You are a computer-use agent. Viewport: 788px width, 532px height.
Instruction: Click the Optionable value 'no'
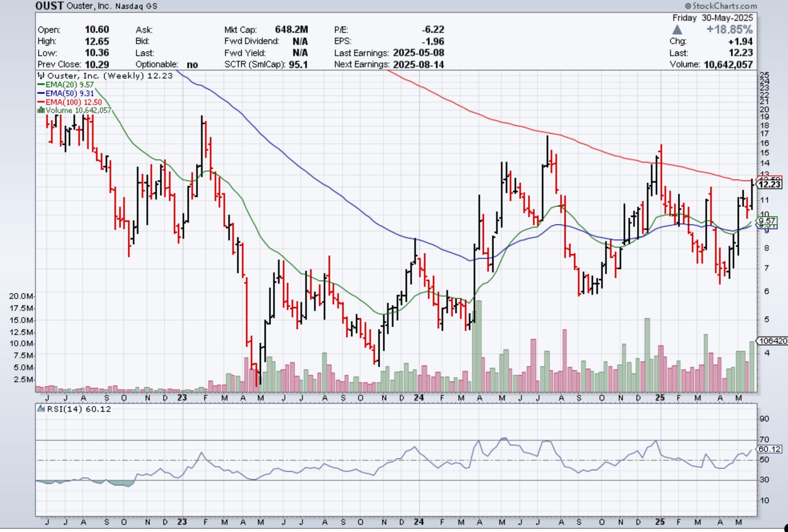192,64
